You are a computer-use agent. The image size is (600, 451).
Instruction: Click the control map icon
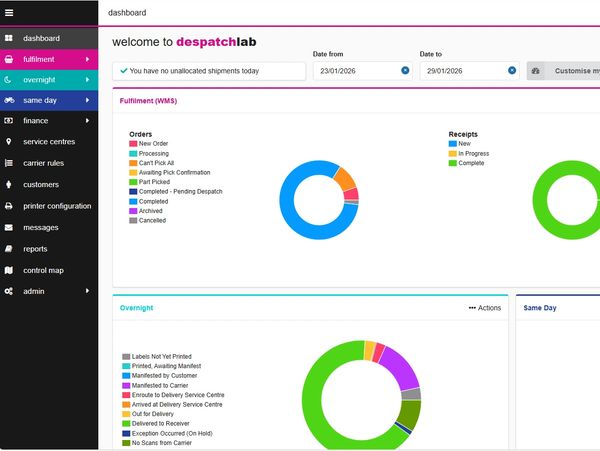coord(9,270)
